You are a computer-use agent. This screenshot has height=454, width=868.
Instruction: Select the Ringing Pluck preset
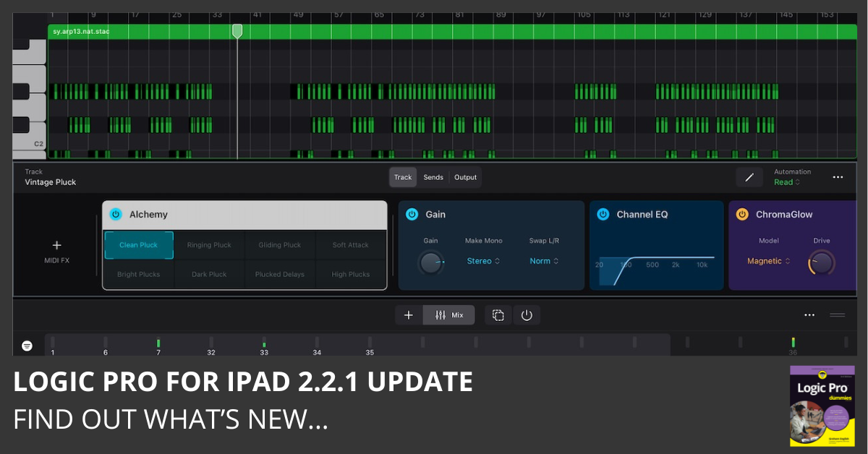click(209, 245)
